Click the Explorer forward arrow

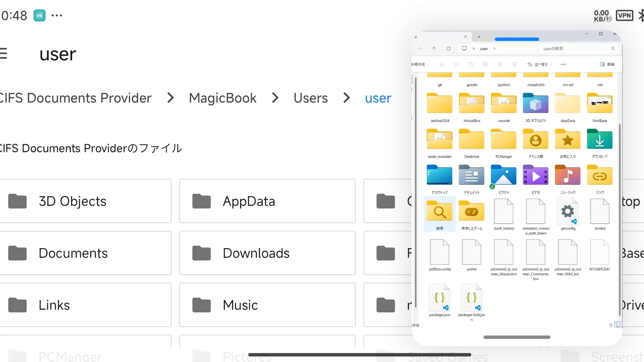[x=420, y=49]
